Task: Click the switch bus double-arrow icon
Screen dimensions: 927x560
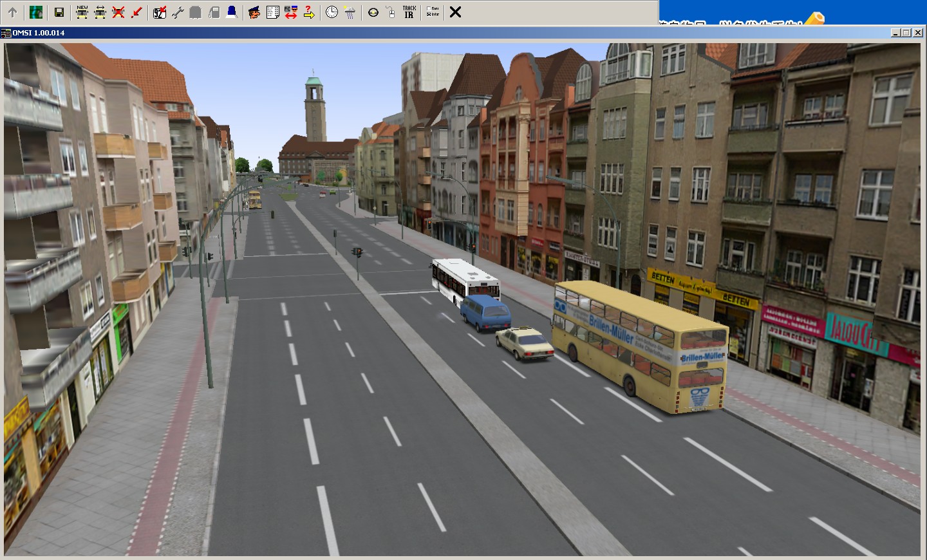Action: pos(100,12)
